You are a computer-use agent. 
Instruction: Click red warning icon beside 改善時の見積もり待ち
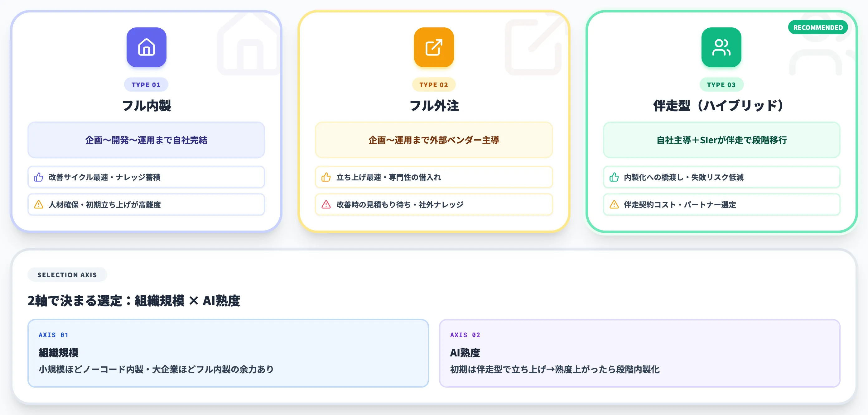coord(326,204)
